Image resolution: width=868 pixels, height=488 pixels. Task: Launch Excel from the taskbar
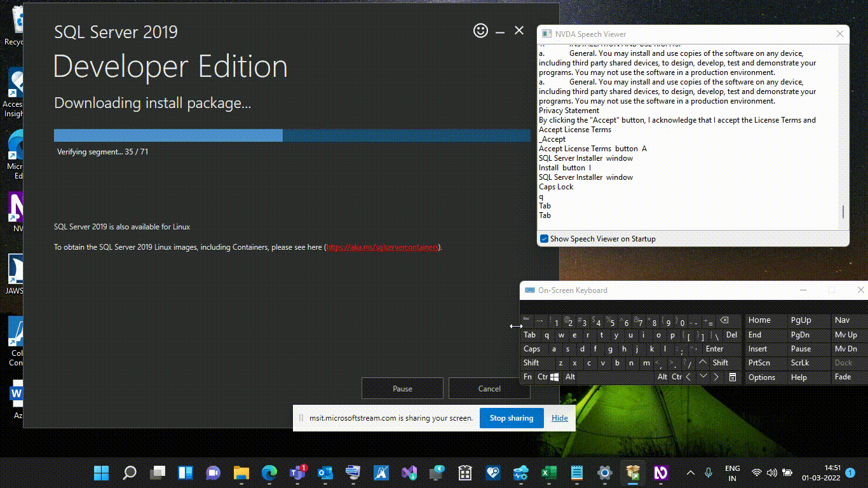click(548, 473)
